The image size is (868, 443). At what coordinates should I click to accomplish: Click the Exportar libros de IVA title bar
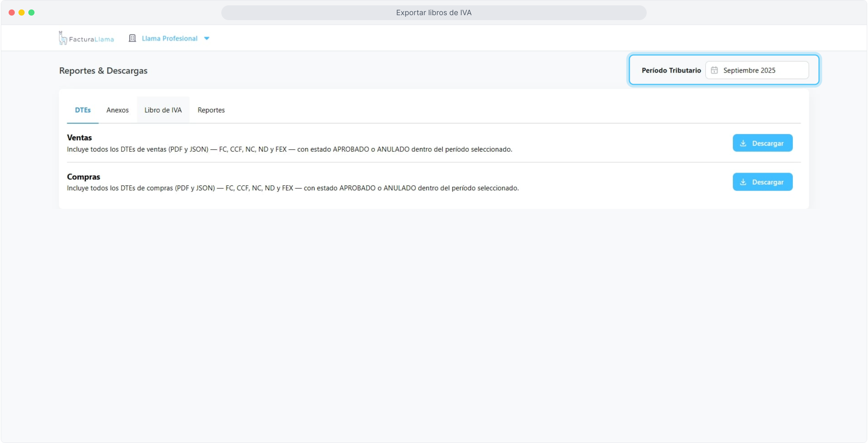tap(434, 13)
